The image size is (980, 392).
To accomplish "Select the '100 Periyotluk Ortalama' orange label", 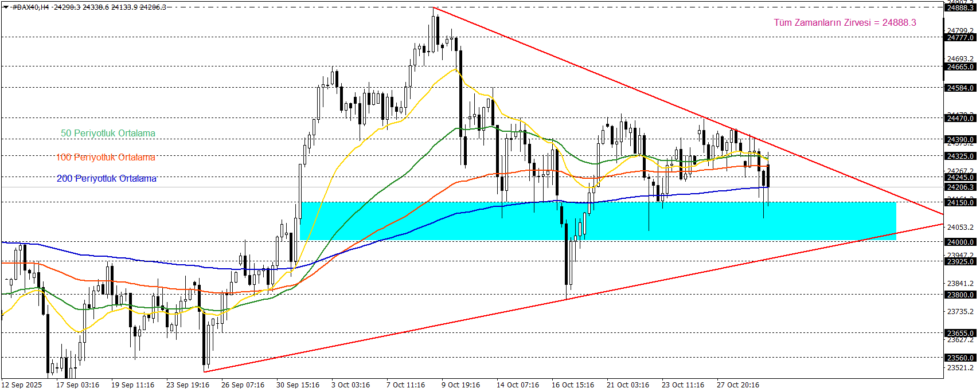I will [x=106, y=157].
